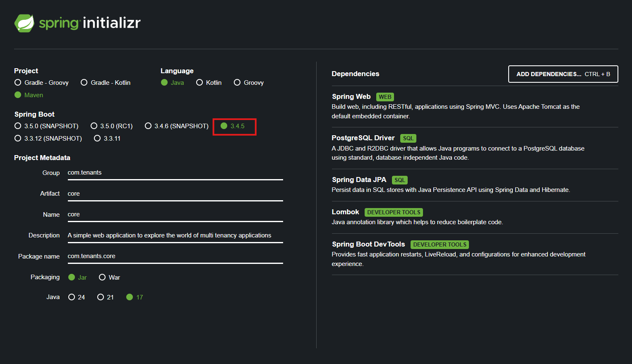Image resolution: width=632 pixels, height=364 pixels.
Task: Switch language to Kotlin
Action: pos(199,83)
